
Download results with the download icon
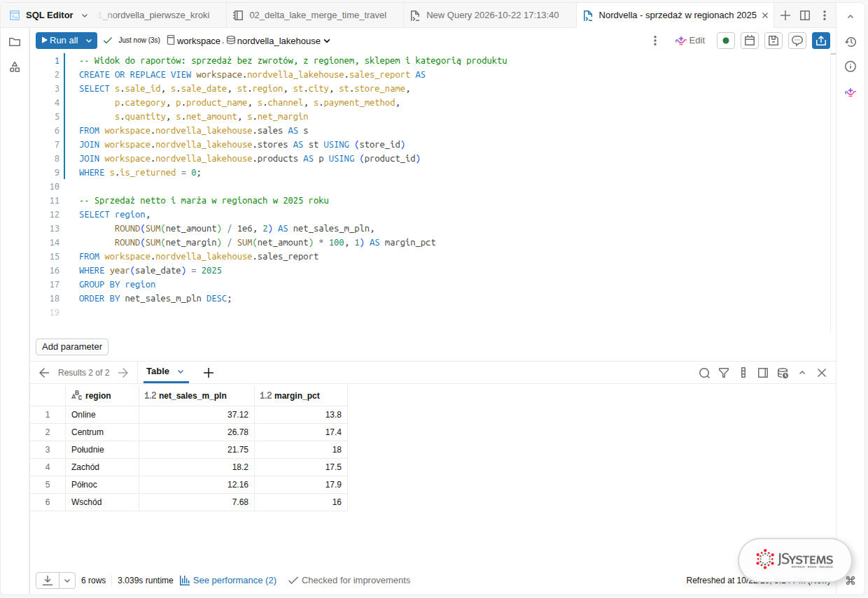coord(48,581)
